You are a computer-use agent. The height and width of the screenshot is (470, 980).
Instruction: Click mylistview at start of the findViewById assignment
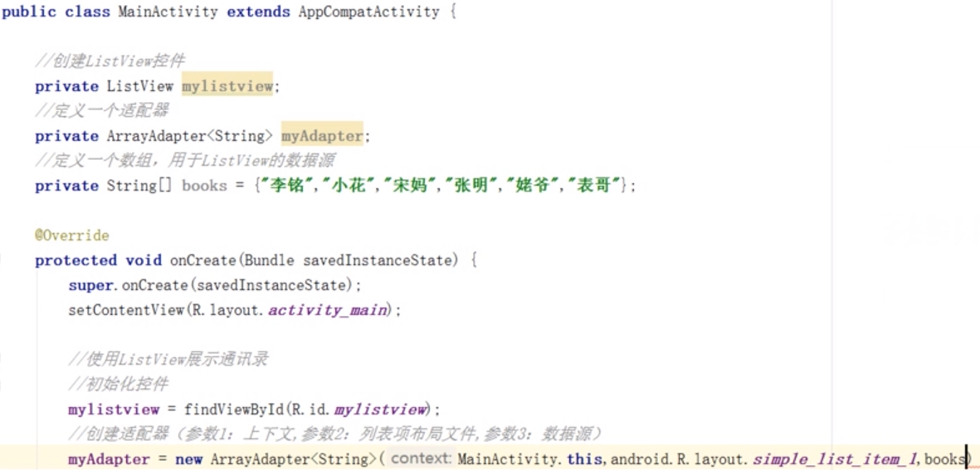(114, 410)
